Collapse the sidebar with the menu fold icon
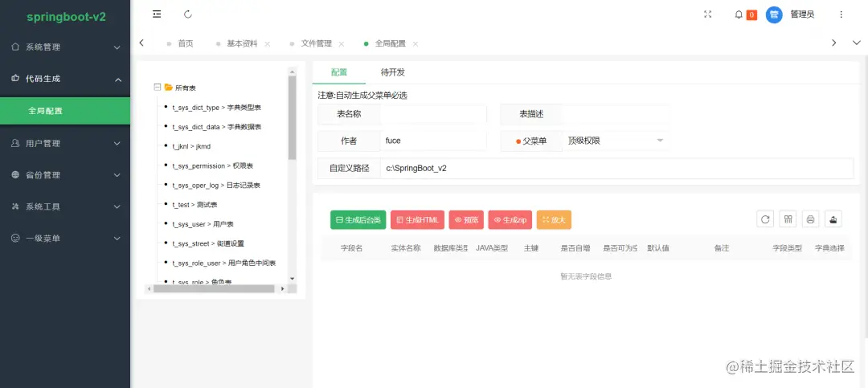This screenshot has width=868, height=388. 157,14
